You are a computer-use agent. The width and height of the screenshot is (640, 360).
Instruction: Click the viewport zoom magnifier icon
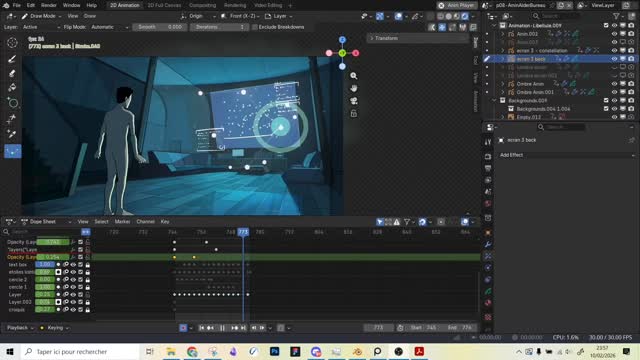click(353, 76)
